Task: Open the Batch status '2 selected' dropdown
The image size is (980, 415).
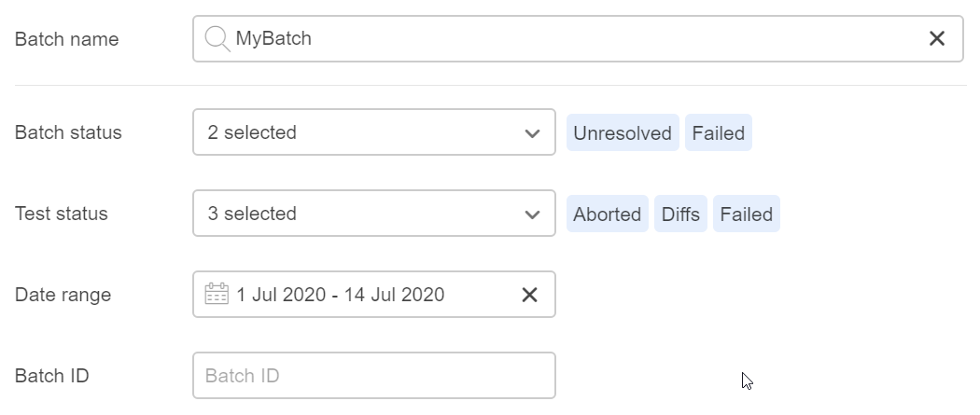Action: [355, 133]
